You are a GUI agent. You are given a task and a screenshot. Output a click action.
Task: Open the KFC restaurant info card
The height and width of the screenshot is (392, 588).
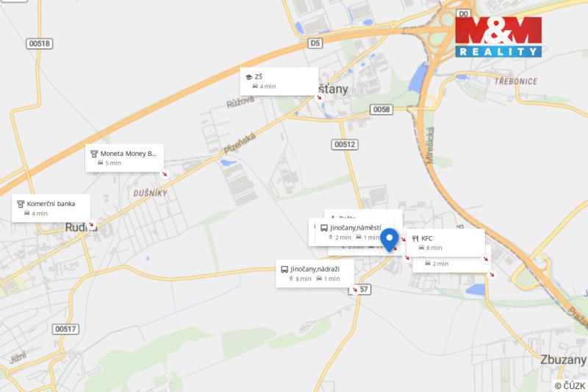coord(445,243)
